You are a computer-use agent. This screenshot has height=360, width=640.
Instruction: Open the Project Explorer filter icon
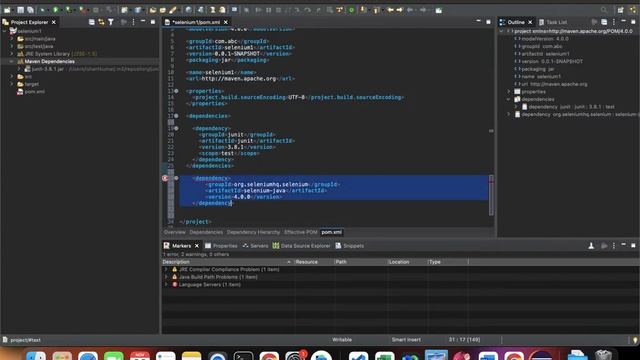click(x=111, y=22)
